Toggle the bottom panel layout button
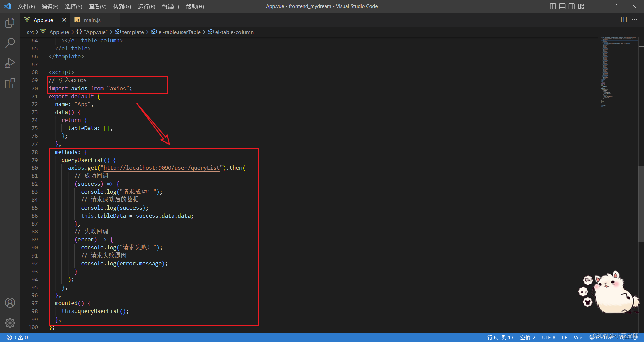The image size is (644, 342). [562, 6]
